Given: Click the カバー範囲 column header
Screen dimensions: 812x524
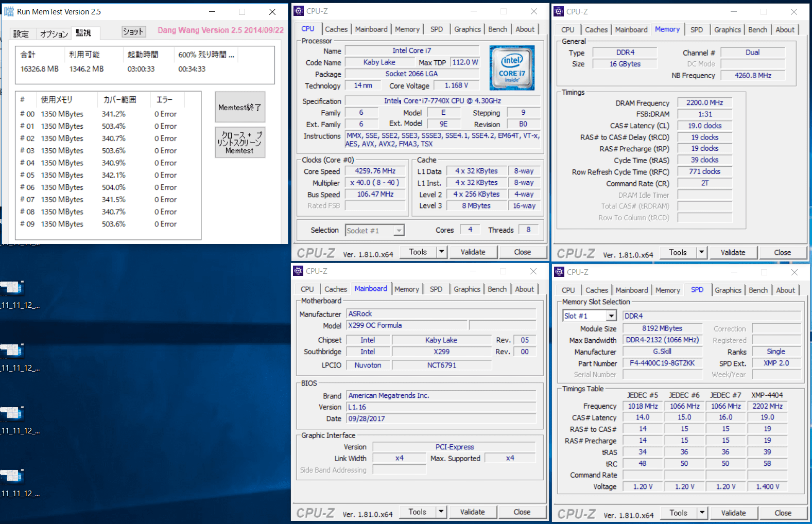Looking at the screenshot, I should pos(123,99).
